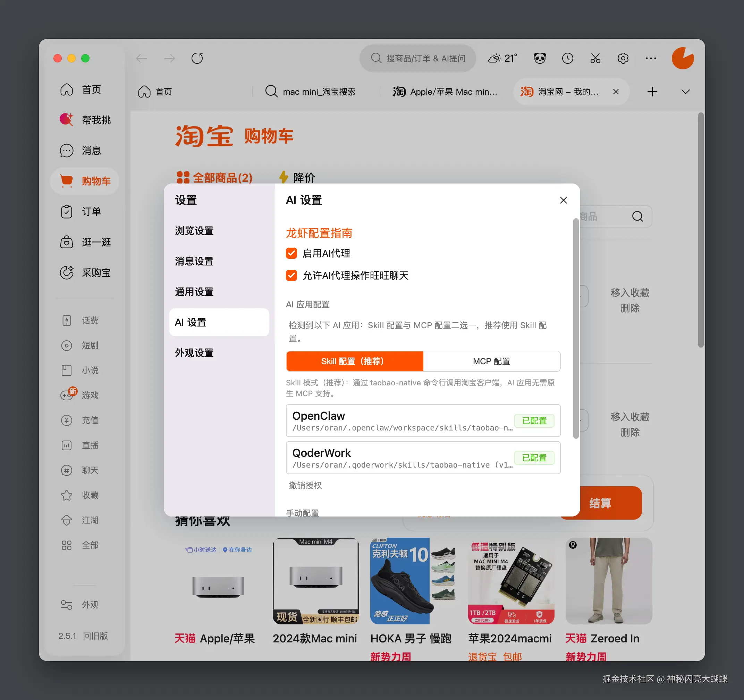Open browsing history clock icon
Screen dimensions: 744x700
coord(567,58)
